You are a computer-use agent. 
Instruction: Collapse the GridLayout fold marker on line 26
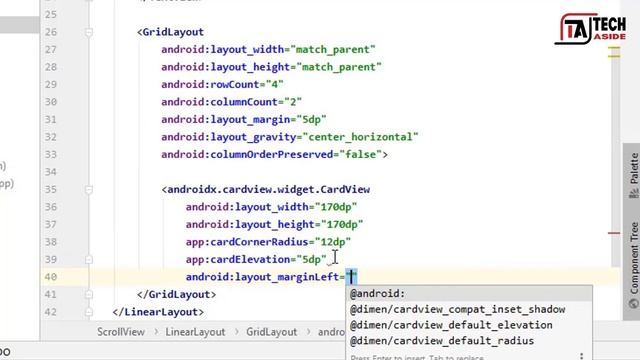click(x=89, y=32)
